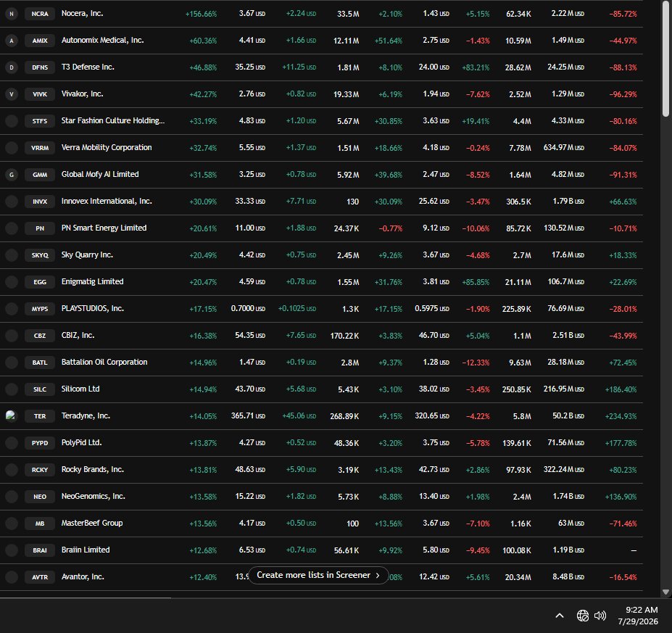Open the BATL ticker badge

(40, 363)
